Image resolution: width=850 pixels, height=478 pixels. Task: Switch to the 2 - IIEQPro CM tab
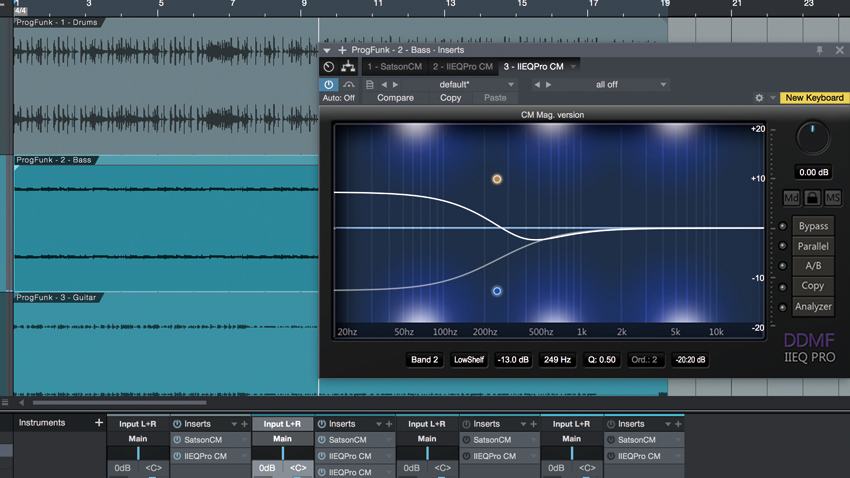[462, 67]
